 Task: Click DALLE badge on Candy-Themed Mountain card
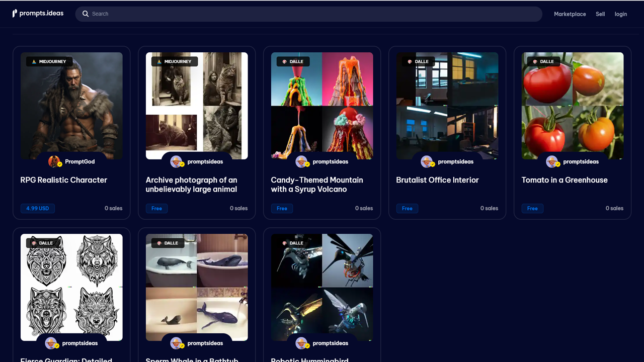click(x=293, y=61)
